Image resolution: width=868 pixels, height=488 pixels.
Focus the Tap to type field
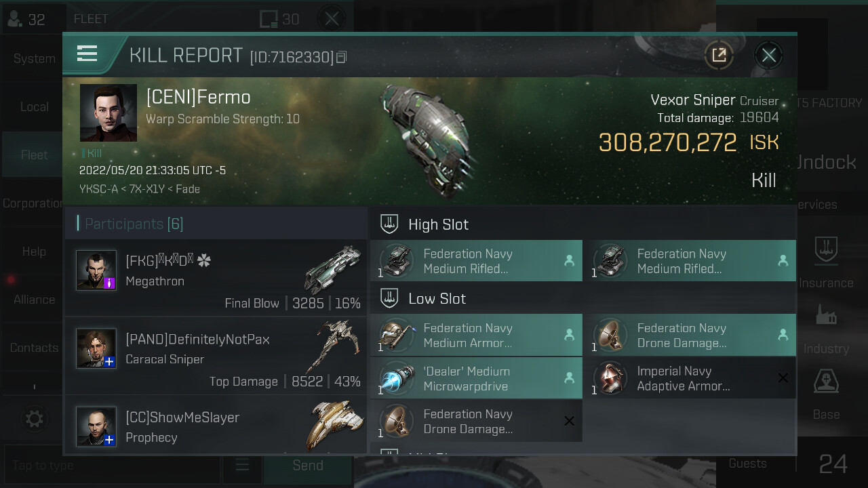111,466
